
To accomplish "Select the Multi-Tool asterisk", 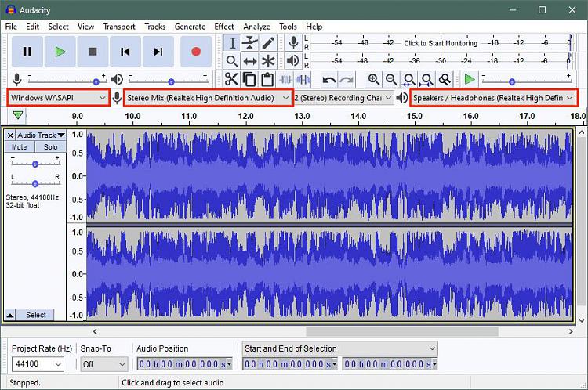I will click(268, 60).
